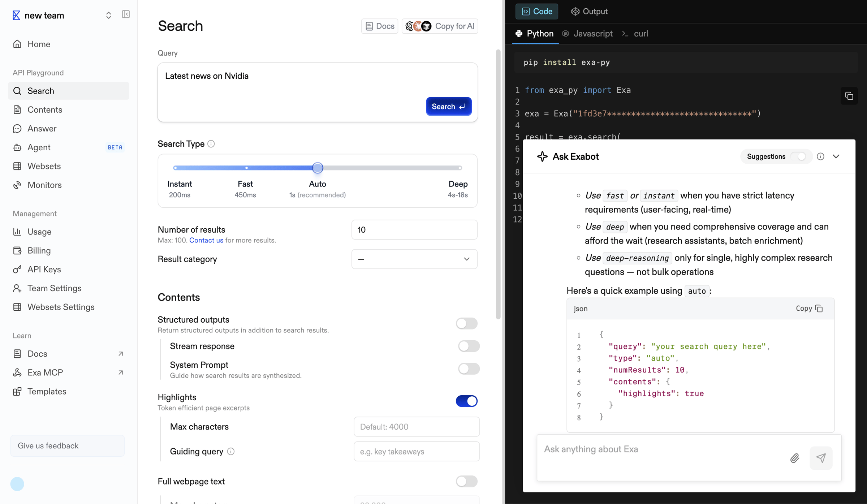Click the Auto handle on the search type slider
This screenshot has height=504, width=867.
(x=318, y=168)
